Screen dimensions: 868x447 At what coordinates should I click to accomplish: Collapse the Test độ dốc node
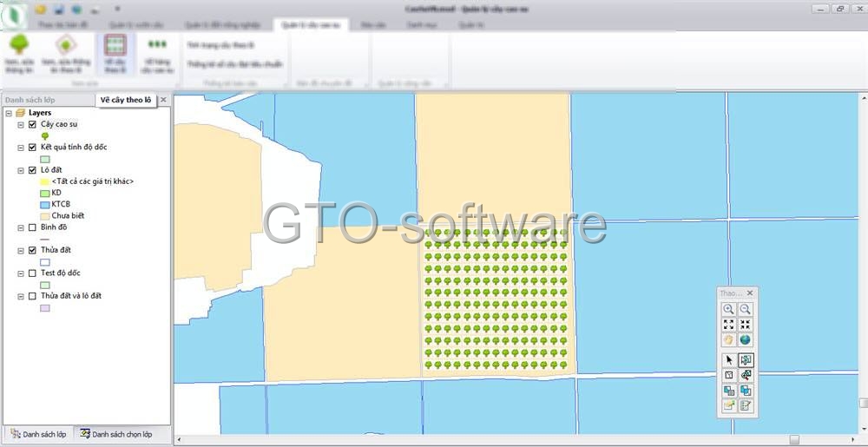pyautogui.click(x=21, y=273)
